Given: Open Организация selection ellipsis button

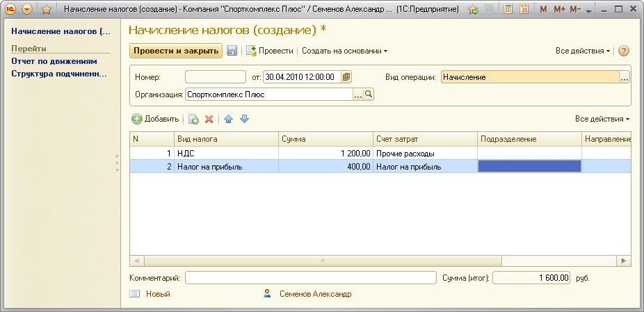Looking at the screenshot, I should [x=358, y=95].
